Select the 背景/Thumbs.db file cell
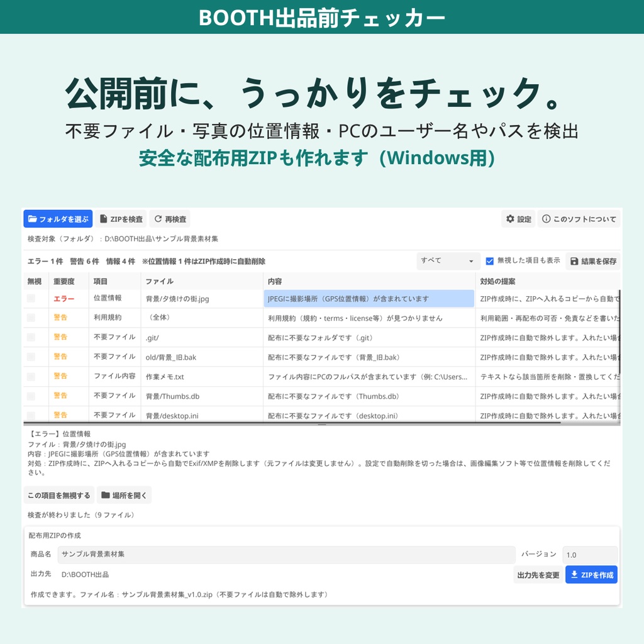The width and height of the screenshot is (644, 644). 202,396
